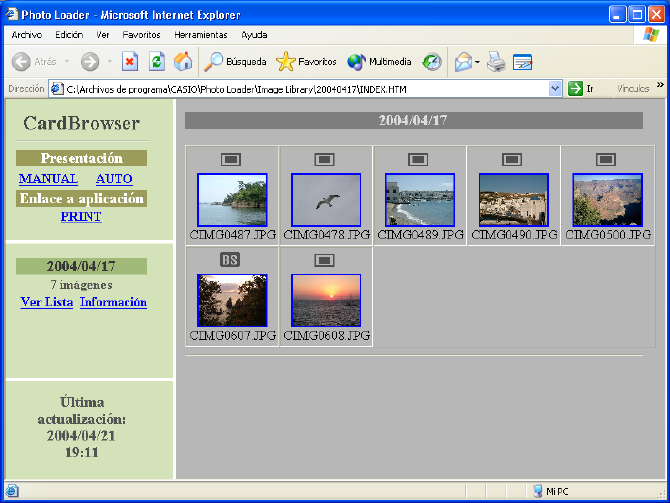
Task: Expand the address bar dropdown
Action: [556, 89]
